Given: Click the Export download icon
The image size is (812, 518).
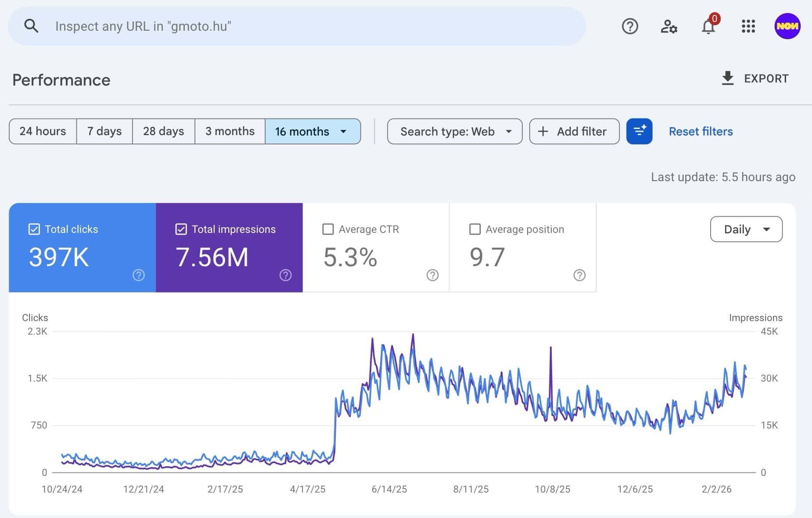Looking at the screenshot, I should tap(728, 78).
